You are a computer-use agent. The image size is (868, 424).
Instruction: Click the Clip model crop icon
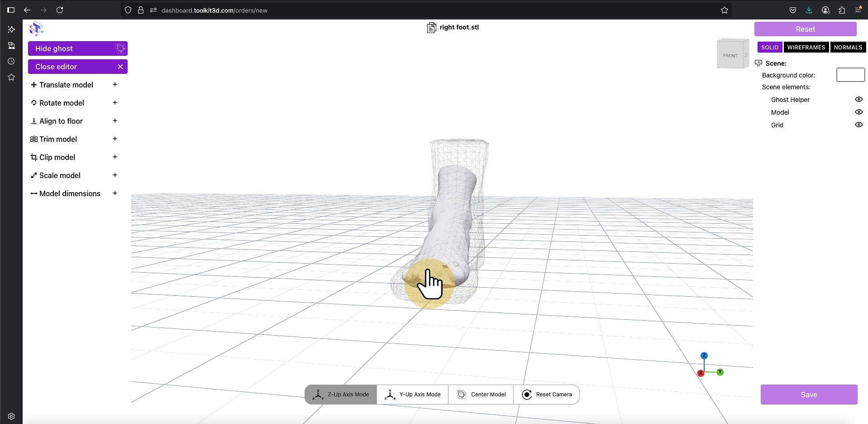pyautogui.click(x=33, y=157)
